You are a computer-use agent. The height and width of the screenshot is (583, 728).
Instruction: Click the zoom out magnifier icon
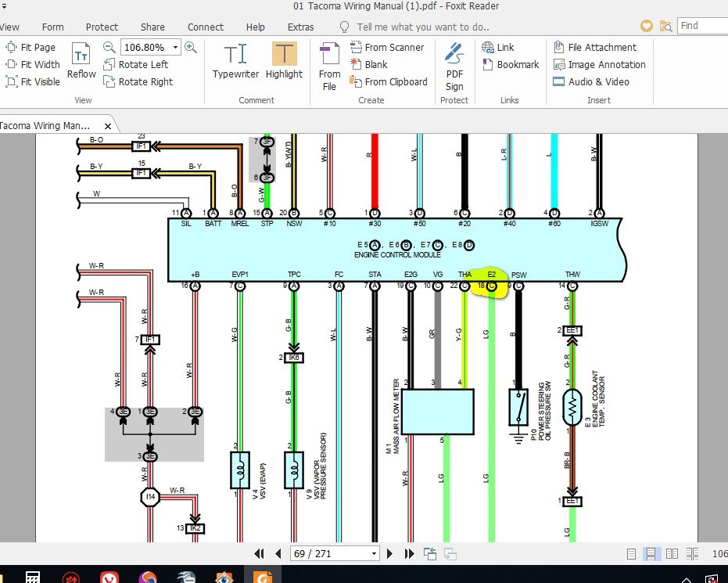coord(109,47)
